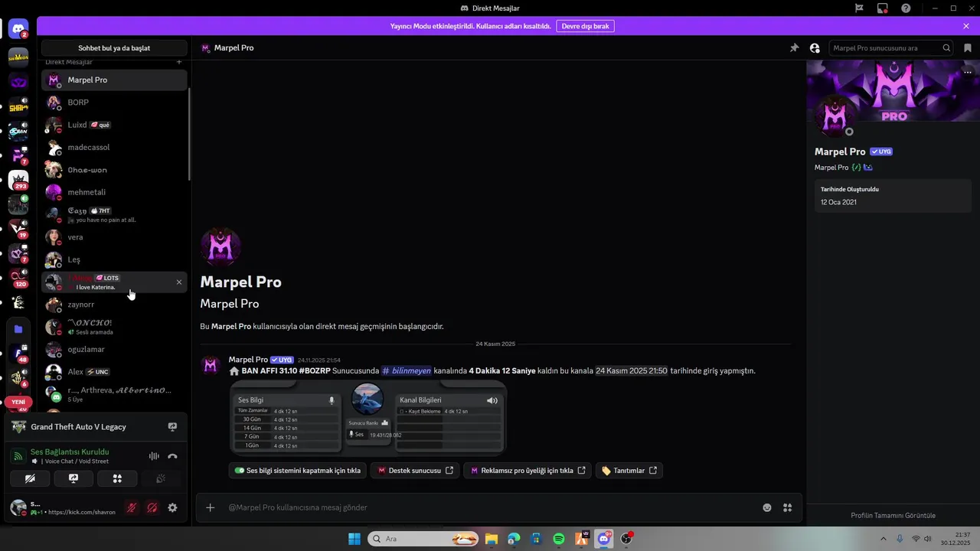980x551 pixels.
Task: Open zaynorr direct message
Action: pos(114,305)
